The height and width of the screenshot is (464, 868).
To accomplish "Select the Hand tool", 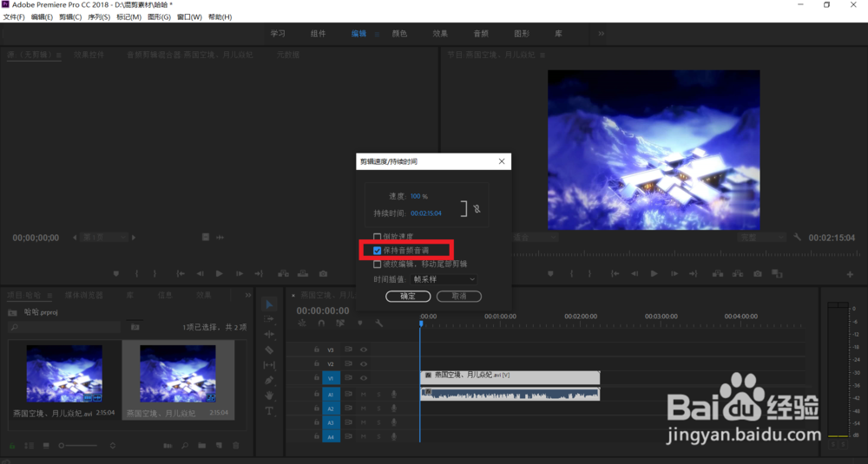I will 269,395.
